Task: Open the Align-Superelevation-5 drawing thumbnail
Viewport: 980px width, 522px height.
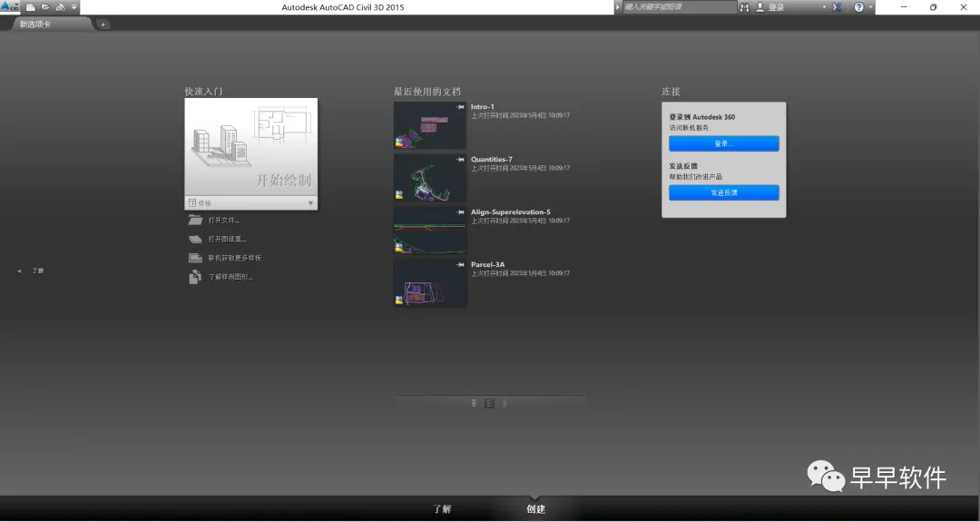Action: [x=429, y=230]
